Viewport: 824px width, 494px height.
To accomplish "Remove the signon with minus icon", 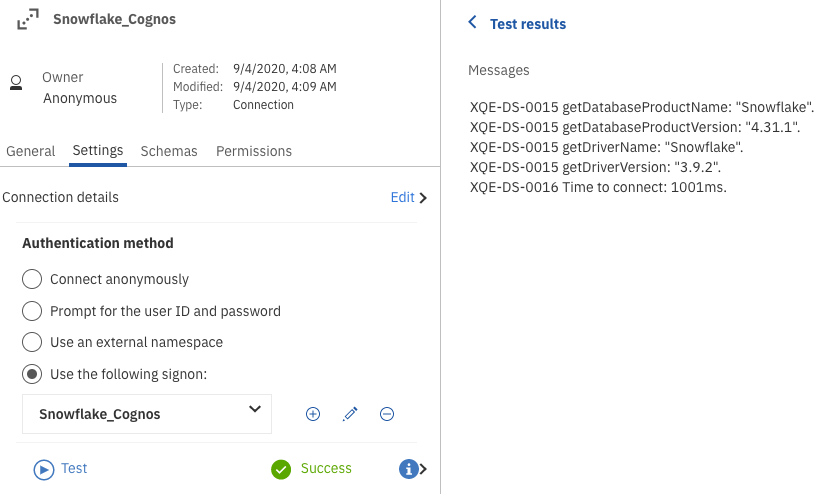I will (x=387, y=414).
